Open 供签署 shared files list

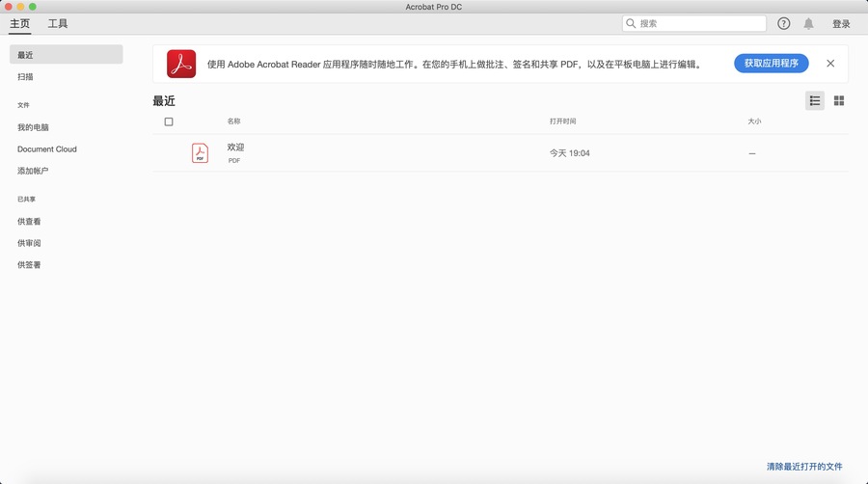29,265
